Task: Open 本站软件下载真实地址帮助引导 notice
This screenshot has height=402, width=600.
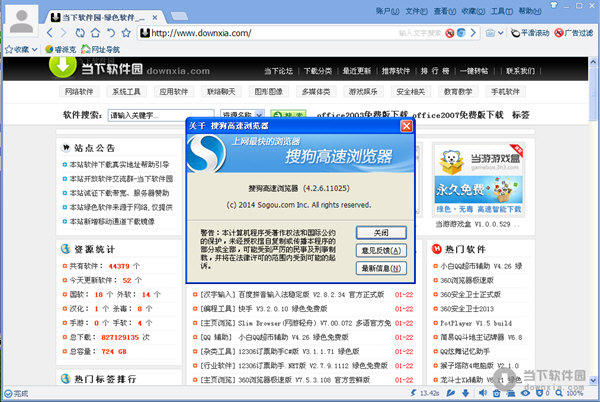Action: [x=119, y=164]
